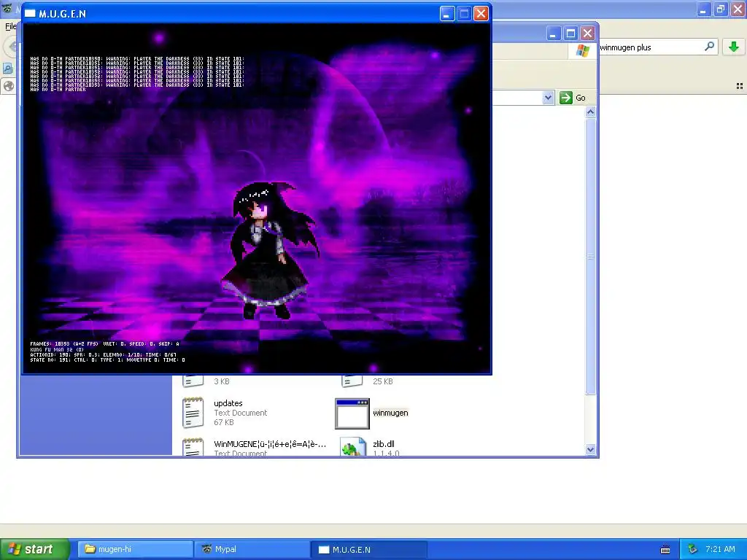Minimize the Explorer folder window
747x560 pixels.
[553, 34]
